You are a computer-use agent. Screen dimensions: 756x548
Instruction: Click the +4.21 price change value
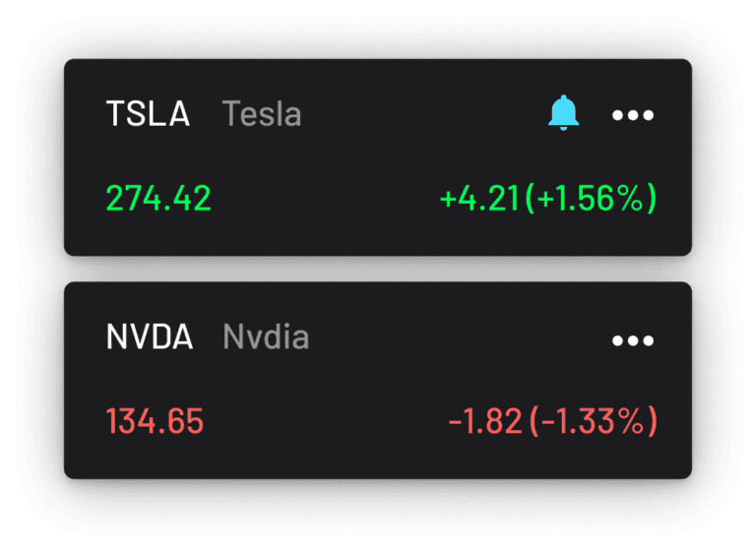point(479,198)
